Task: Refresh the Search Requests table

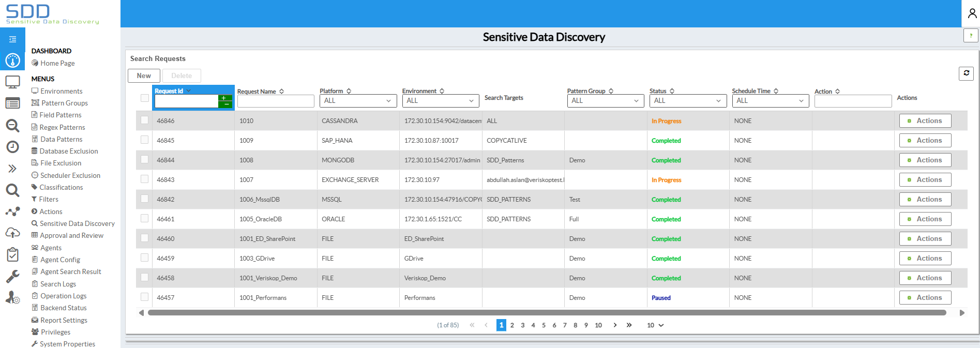Action: (x=966, y=73)
